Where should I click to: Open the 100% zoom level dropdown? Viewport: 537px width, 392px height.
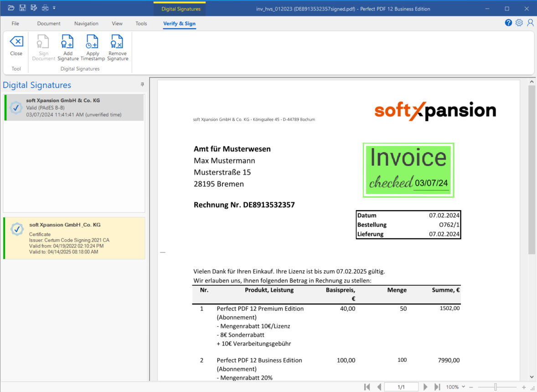(455, 387)
